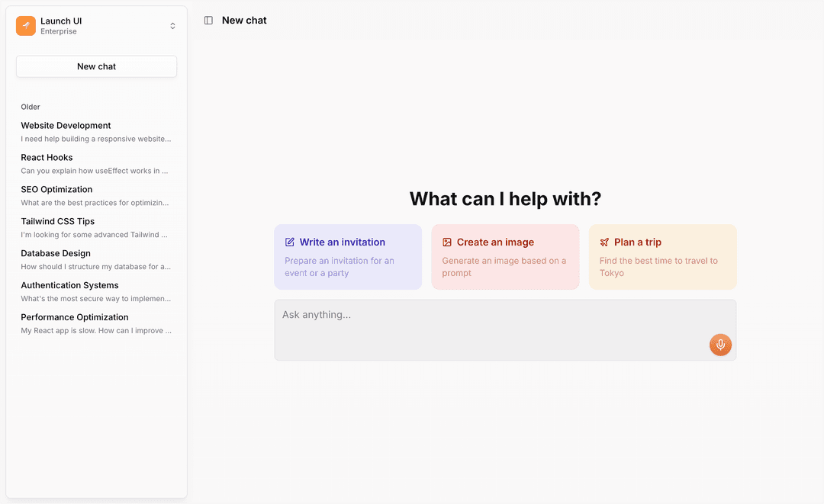Click the paper plane icon on Plan a trip
Viewport: 824px width, 504px height.
pos(604,242)
